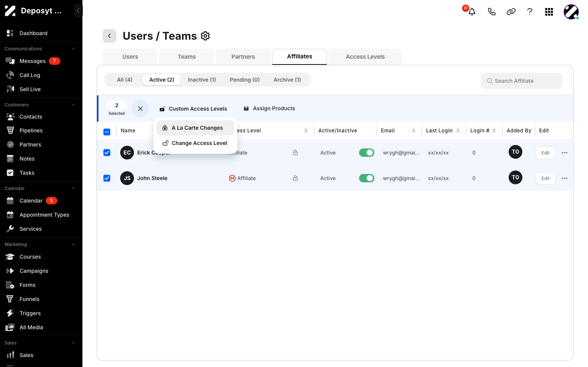Click Edit button for Erick Cooper
Image resolution: width=588 pixels, height=367 pixels.
[x=545, y=153]
